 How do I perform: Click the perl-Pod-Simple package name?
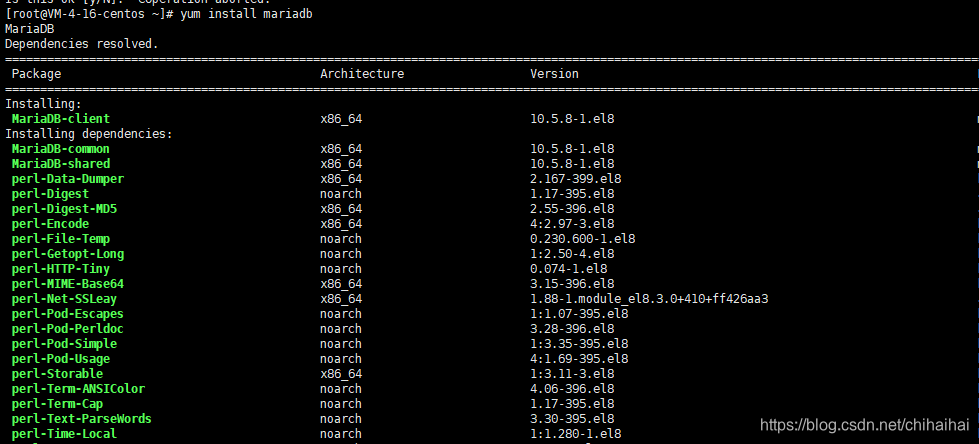[64, 343]
